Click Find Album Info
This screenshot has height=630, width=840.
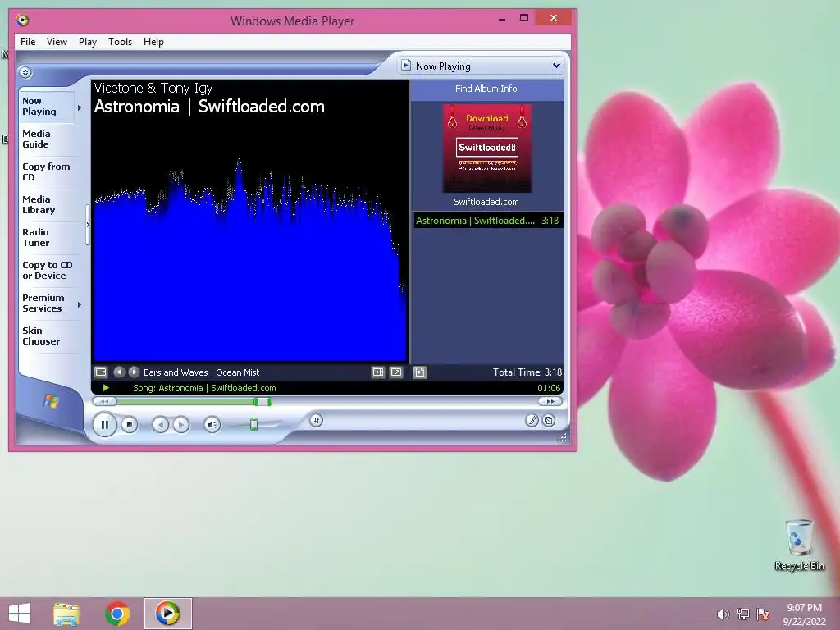pos(486,89)
